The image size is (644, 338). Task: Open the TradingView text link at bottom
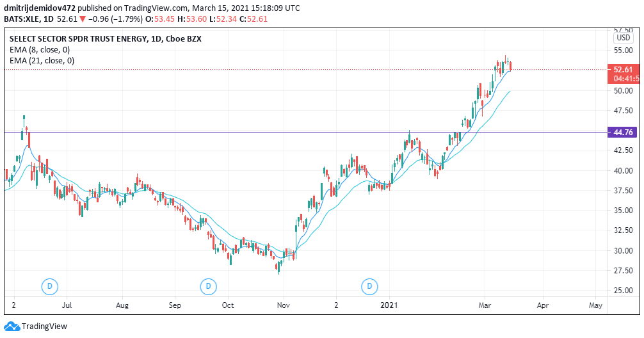coord(44,326)
